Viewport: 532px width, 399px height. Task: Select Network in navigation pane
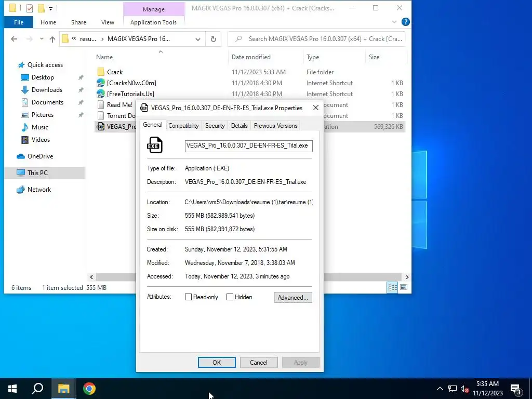tap(39, 190)
